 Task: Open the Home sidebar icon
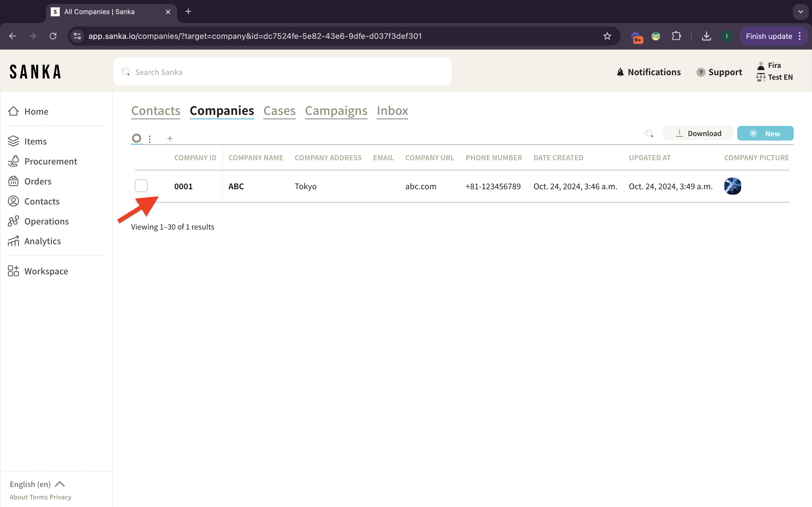(x=14, y=111)
